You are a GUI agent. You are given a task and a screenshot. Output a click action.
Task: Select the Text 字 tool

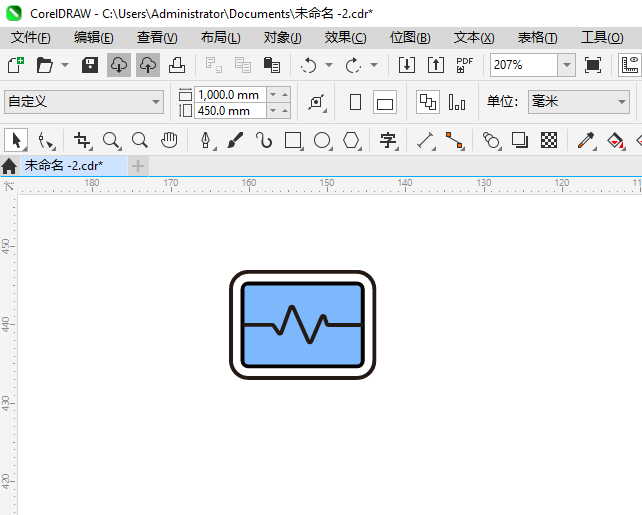388,140
